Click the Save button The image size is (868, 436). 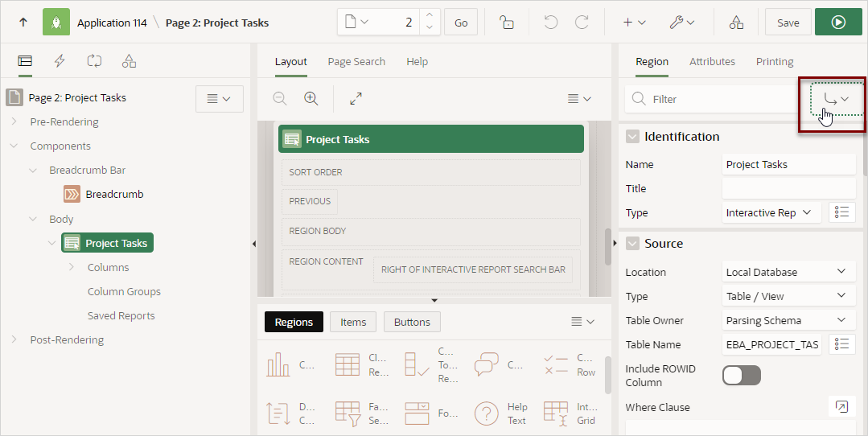(x=788, y=23)
